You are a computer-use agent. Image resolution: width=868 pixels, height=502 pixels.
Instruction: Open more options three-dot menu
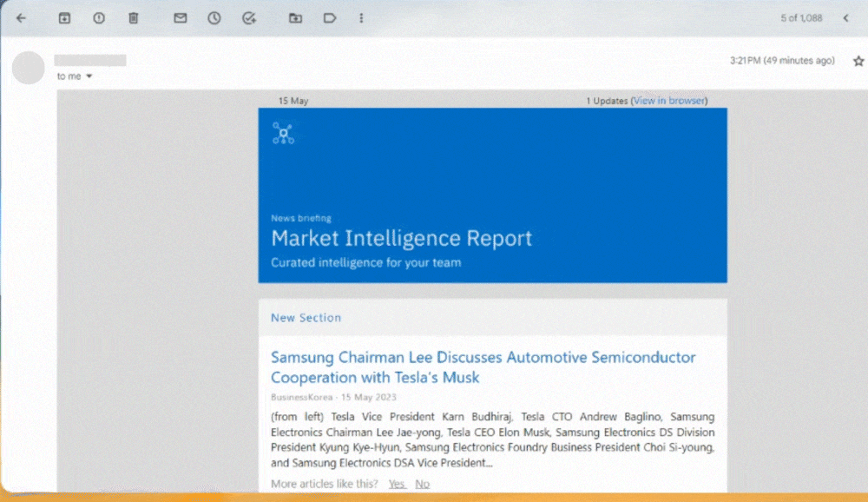coord(361,18)
